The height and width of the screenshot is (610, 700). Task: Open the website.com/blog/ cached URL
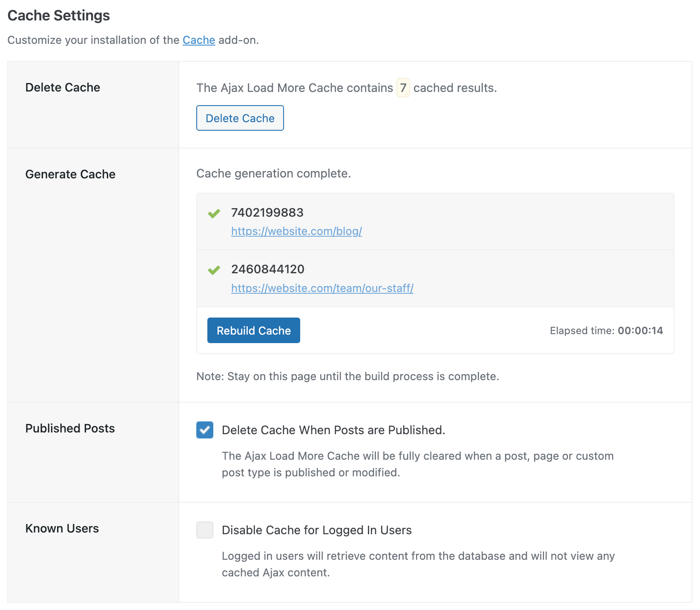tap(296, 231)
